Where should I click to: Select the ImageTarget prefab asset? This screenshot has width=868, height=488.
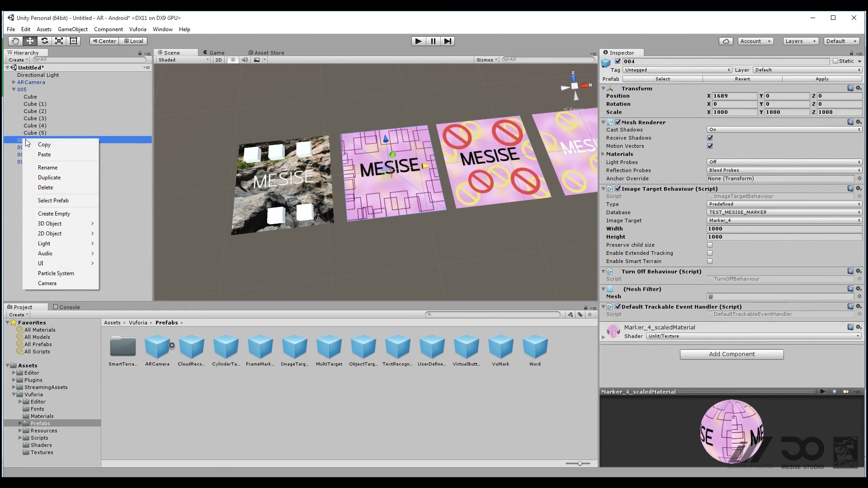coord(295,350)
